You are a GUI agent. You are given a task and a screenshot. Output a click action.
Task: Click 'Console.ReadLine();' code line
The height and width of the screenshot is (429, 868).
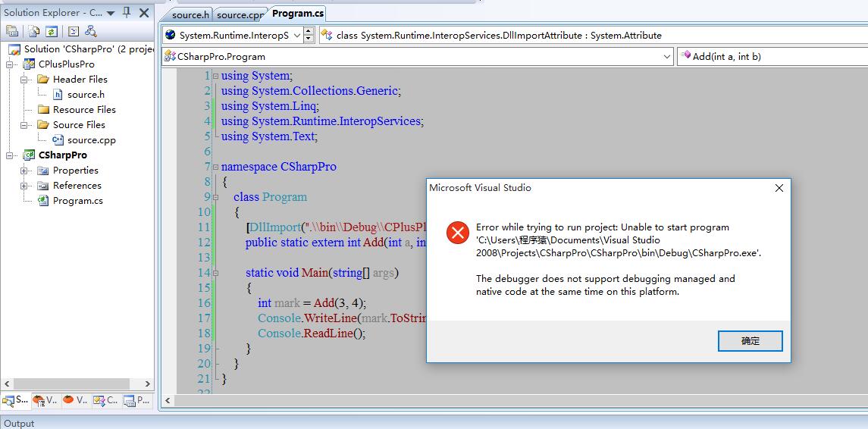point(312,333)
